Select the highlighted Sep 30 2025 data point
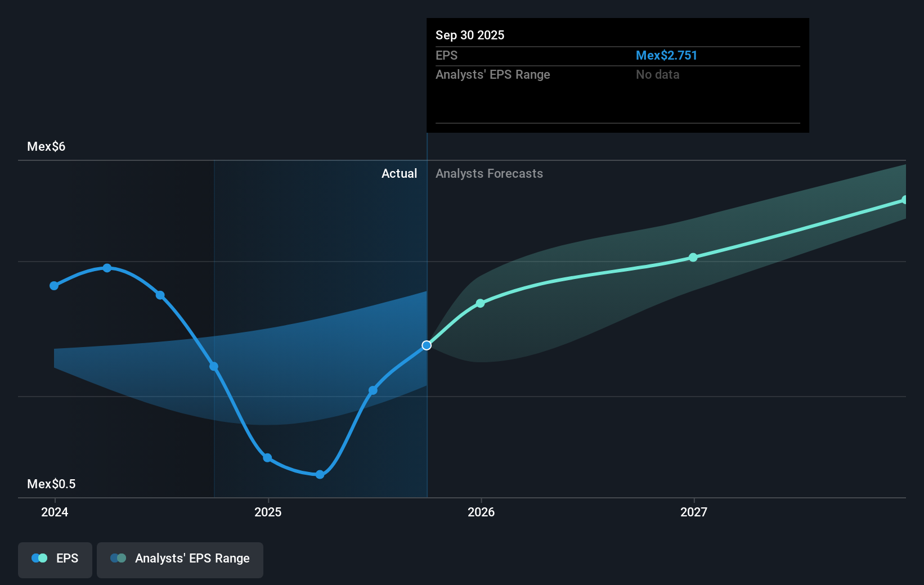The width and height of the screenshot is (924, 585). [x=427, y=345]
